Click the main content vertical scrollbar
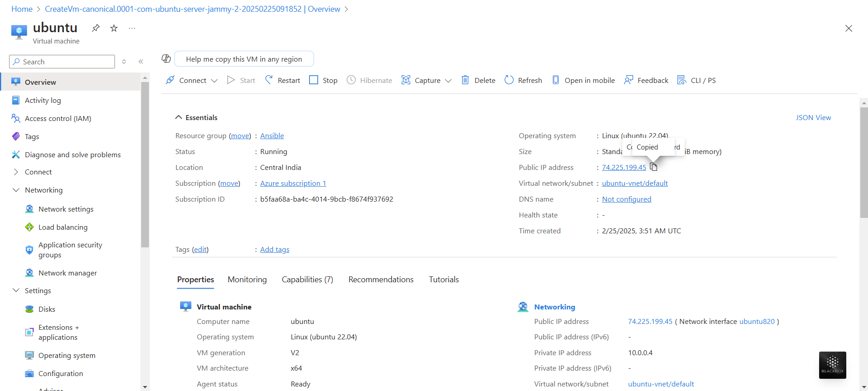Viewport: 868px width, 391px height. [864, 163]
